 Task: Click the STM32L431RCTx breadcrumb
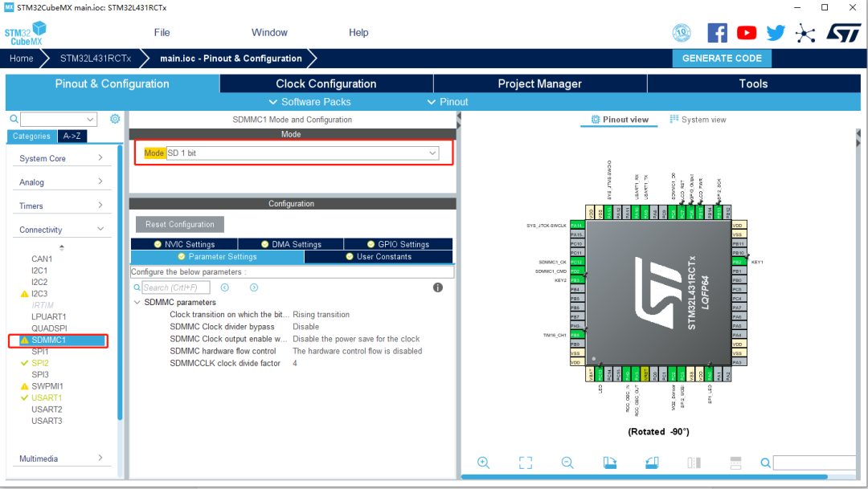click(x=95, y=58)
